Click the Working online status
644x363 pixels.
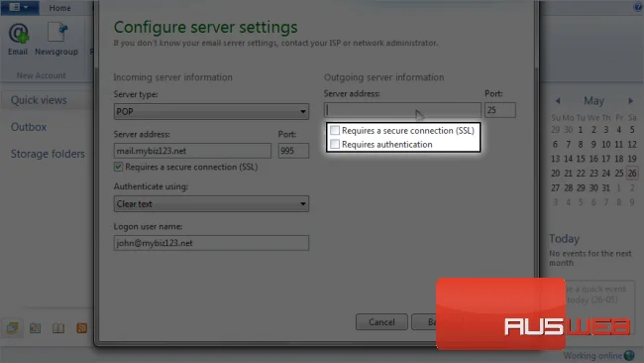point(598,356)
